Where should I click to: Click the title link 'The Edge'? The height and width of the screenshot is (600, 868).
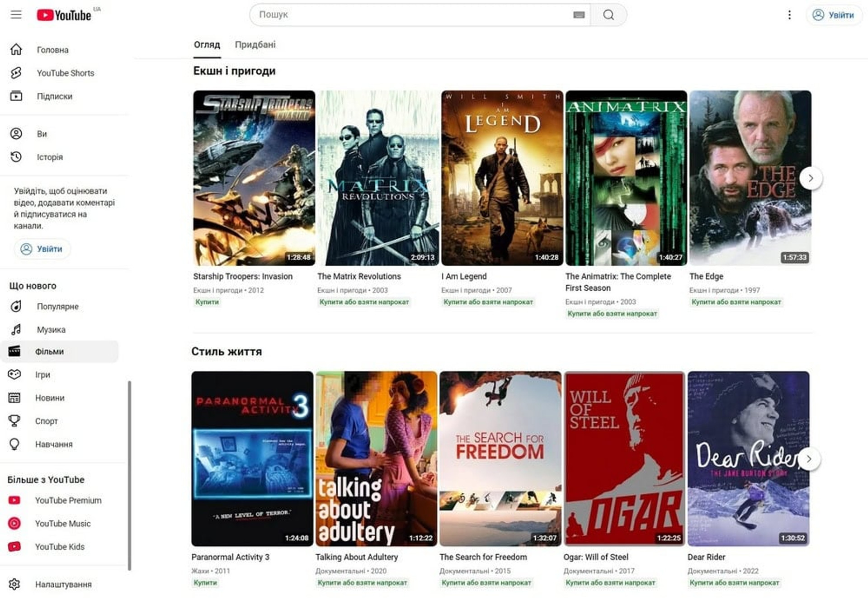[x=706, y=276]
